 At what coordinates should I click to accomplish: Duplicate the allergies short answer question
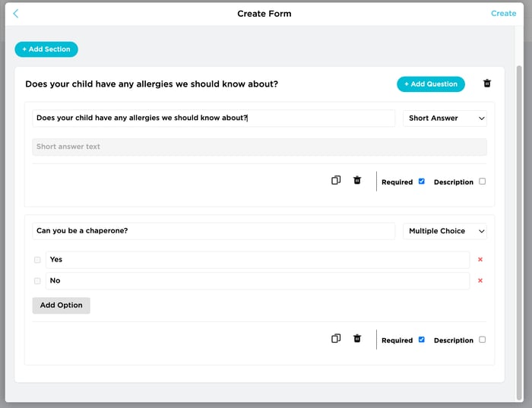pyautogui.click(x=336, y=180)
